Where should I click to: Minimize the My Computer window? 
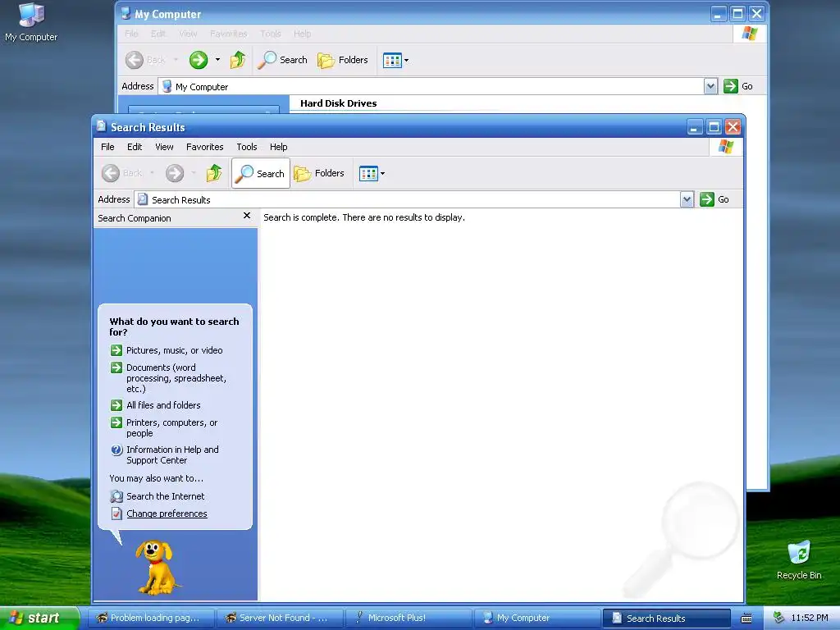click(x=719, y=13)
